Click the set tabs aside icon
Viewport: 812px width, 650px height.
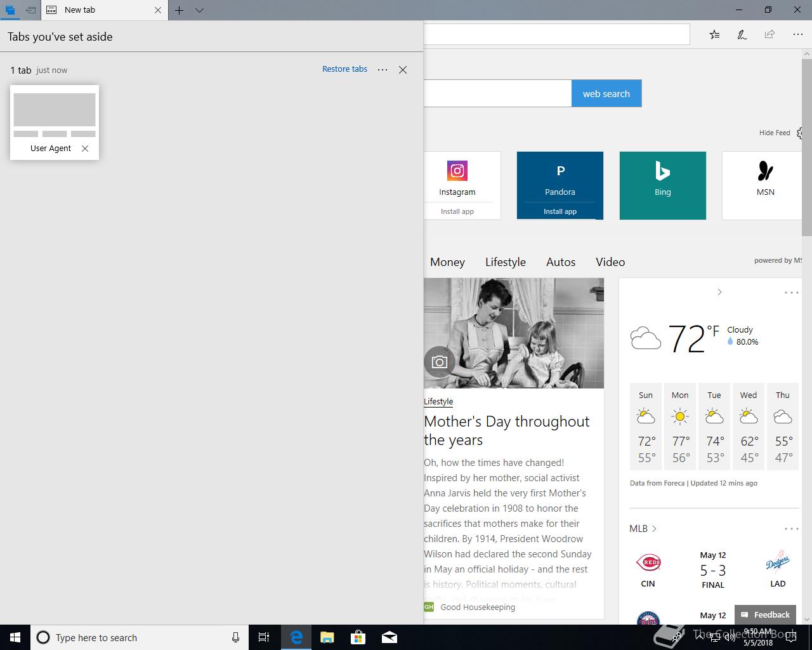tap(30, 10)
